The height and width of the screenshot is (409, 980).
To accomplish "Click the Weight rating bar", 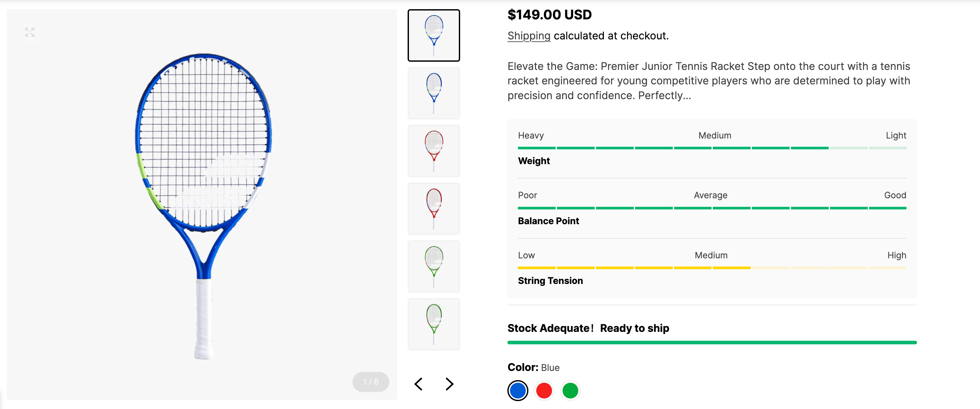I will [712, 148].
